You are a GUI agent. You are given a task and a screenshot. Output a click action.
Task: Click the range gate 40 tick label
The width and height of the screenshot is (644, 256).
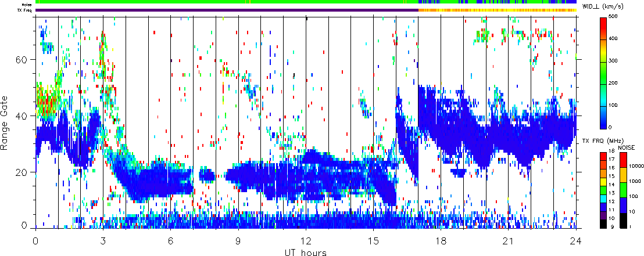22,116
